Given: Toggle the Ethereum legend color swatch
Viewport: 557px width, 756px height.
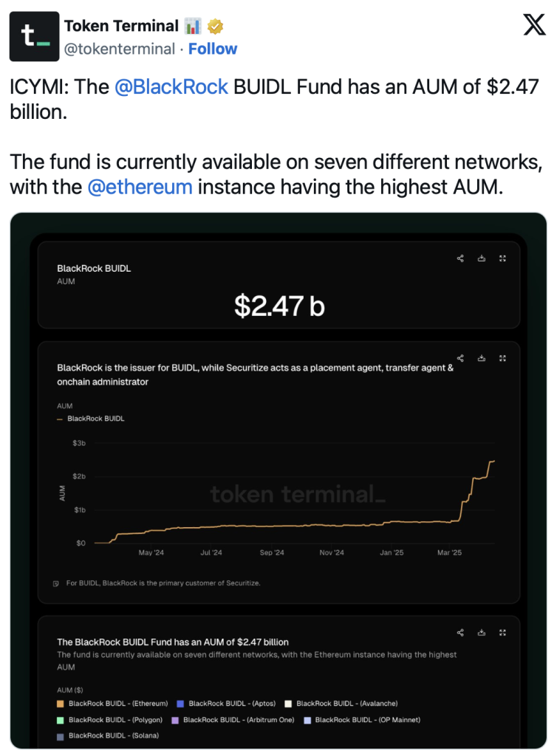Looking at the screenshot, I should pos(61,704).
